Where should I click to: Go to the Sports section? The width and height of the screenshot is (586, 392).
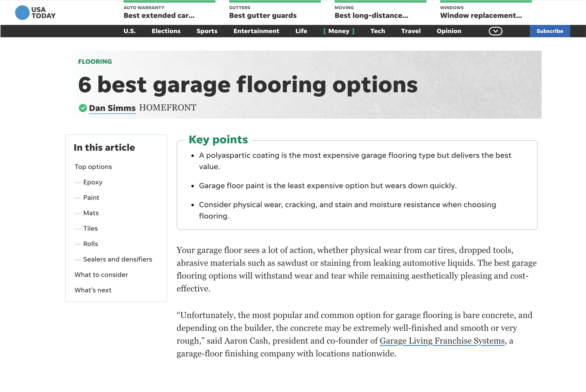[x=207, y=31]
